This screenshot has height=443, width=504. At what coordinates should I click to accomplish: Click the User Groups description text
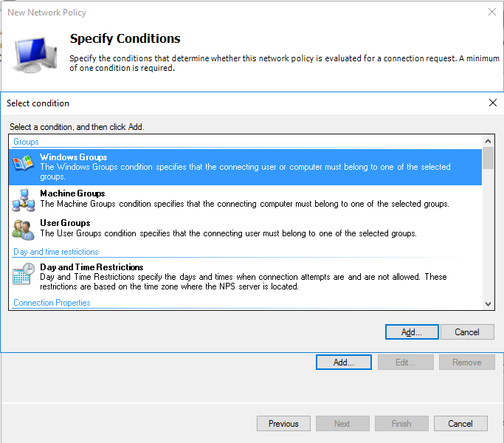[228, 233]
